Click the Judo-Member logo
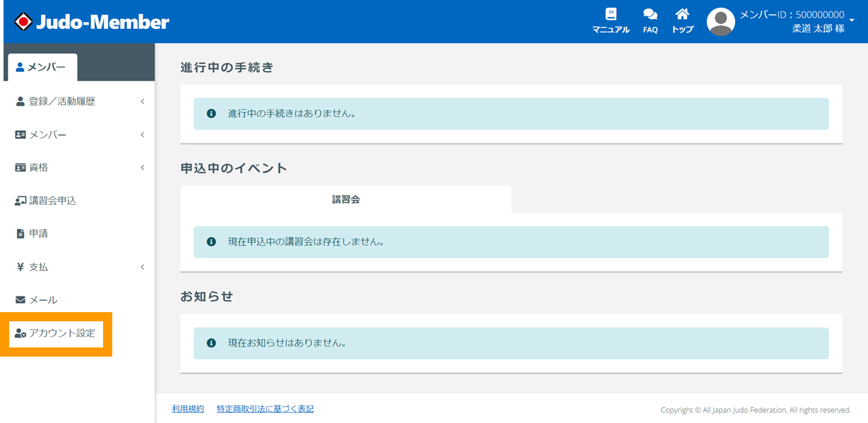 tap(92, 22)
